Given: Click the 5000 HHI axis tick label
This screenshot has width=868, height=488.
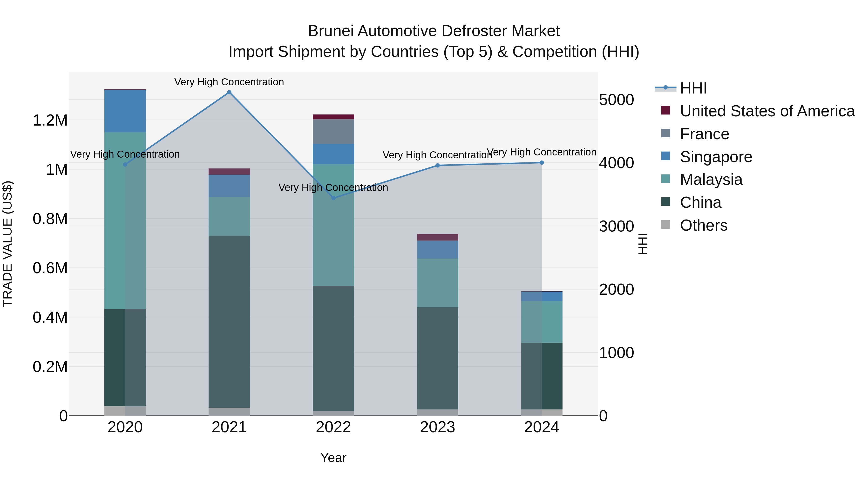Looking at the screenshot, I should pos(617,100).
